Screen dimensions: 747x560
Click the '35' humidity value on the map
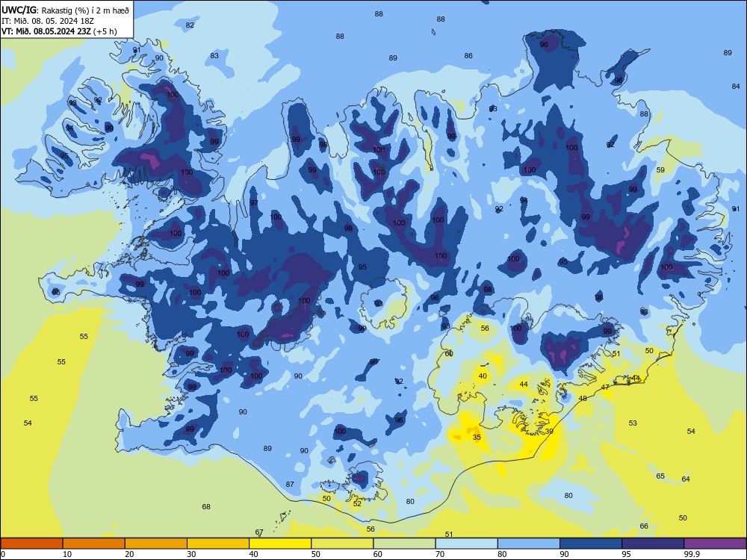tap(477, 437)
